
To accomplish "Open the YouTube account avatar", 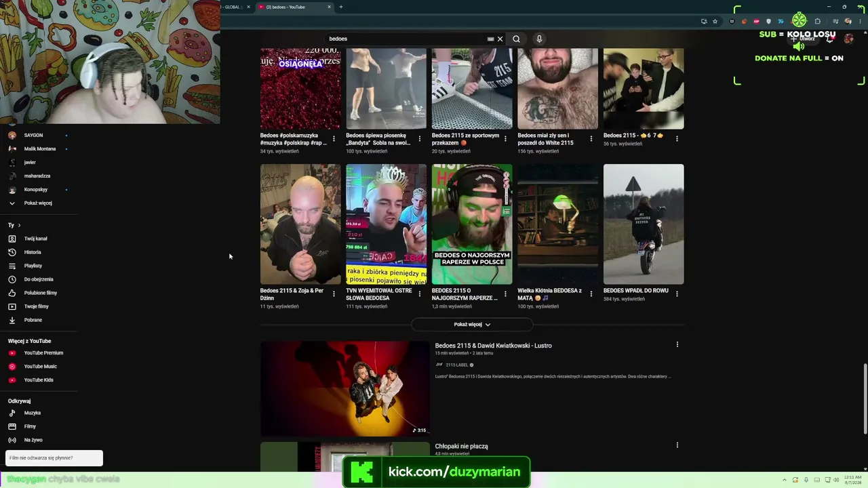I will tap(848, 39).
